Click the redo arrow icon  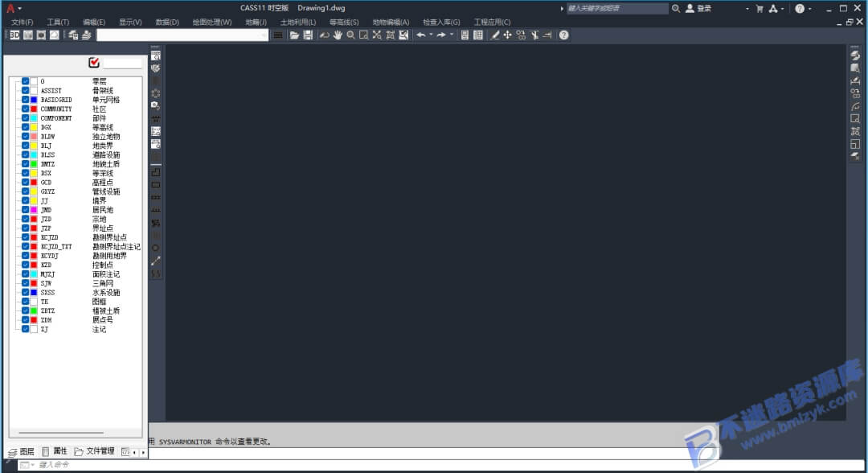441,35
